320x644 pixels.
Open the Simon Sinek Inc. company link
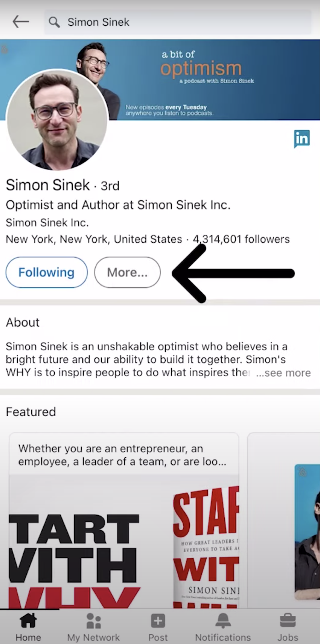(47, 223)
